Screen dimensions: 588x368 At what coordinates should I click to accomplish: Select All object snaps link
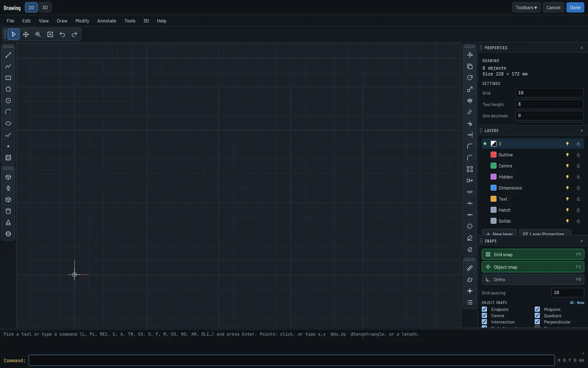point(571,303)
